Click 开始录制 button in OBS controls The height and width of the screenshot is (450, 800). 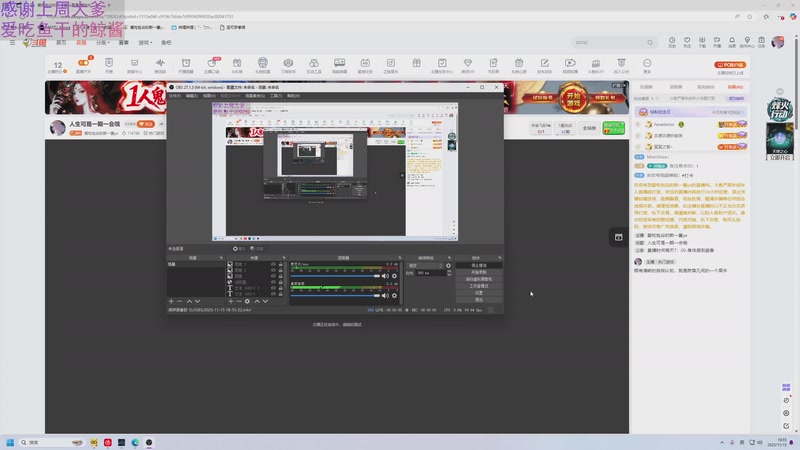[x=479, y=272]
